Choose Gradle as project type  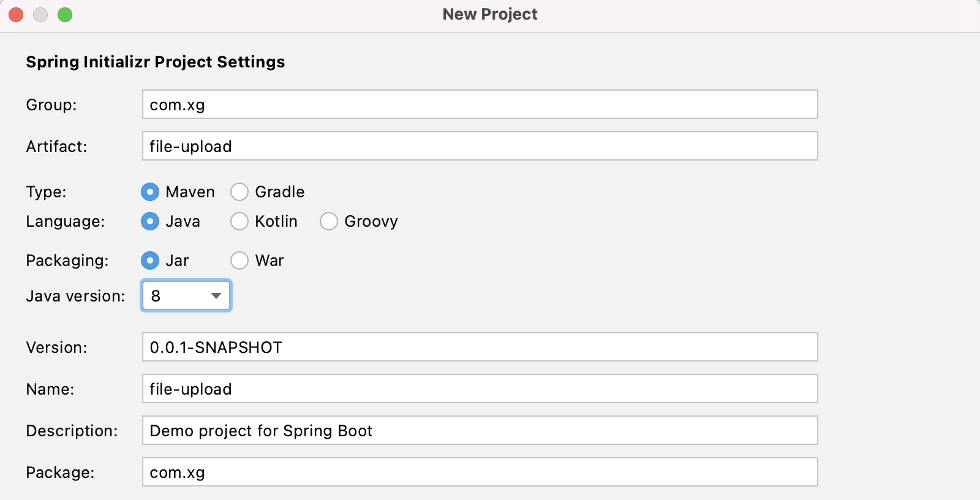pos(239,192)
